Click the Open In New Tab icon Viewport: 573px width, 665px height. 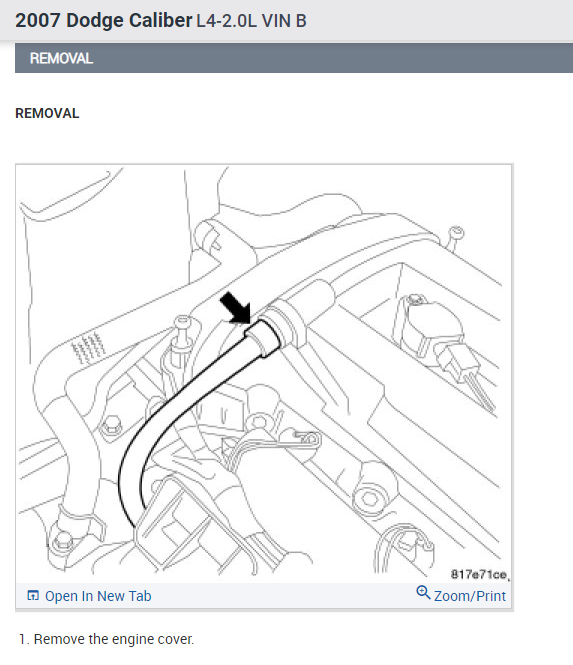pyautogui.click(x=33, y=595)
